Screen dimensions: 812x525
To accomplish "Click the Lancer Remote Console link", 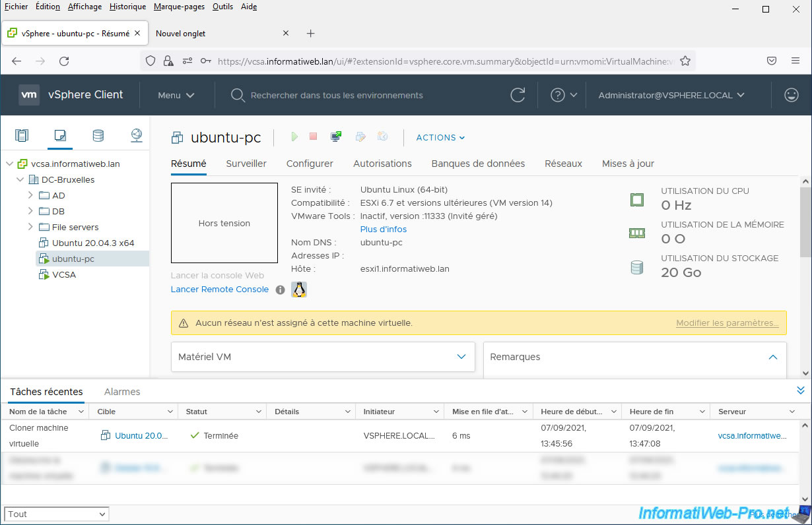I will click(x=220, y=290).
